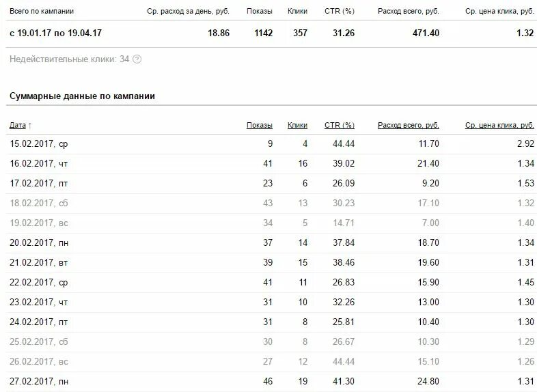
Task: Select the 18.02.2017, сб weekend row
Action: (x=271, y=204)
